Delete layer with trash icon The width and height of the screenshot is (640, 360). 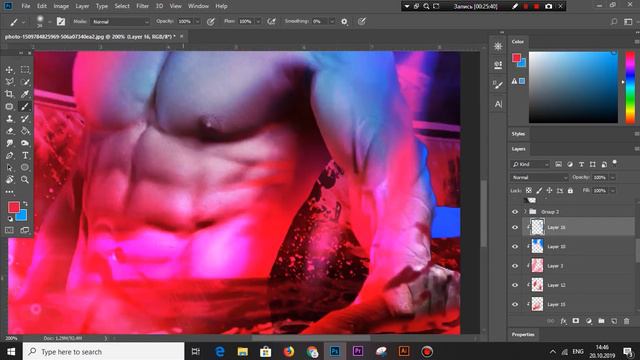pyautogui.click(x=627, y=321)
